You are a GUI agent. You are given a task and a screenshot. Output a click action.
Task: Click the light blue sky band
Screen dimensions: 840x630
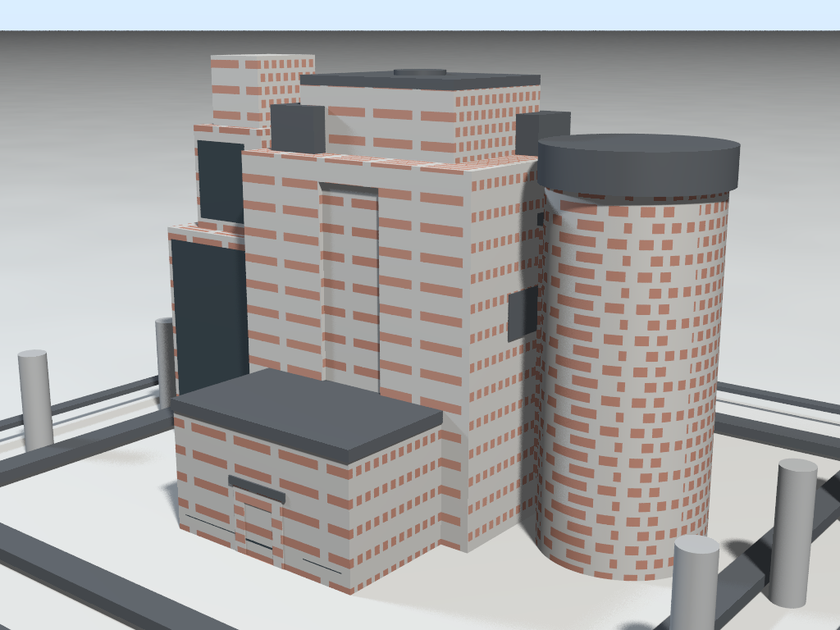click(420, 15)
